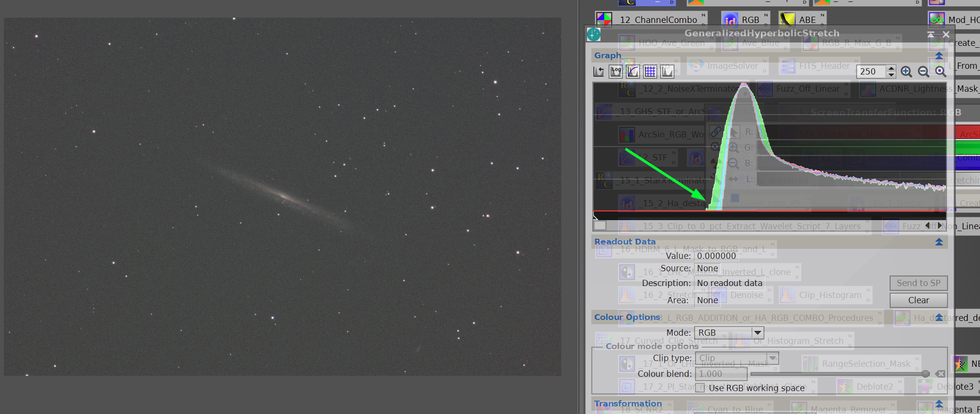This screenshot has width=980, height=414.
Task: Reset graph zoom with target magnifier icon
Action: pos(940,72)
